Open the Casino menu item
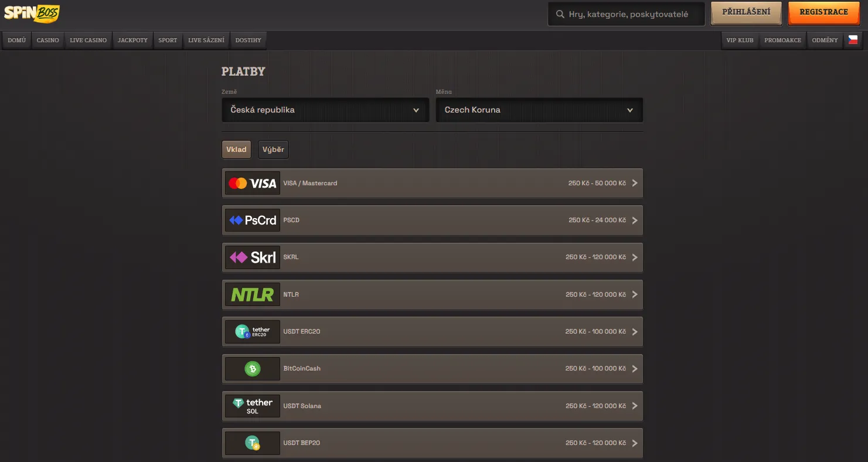 pos(48,40)
